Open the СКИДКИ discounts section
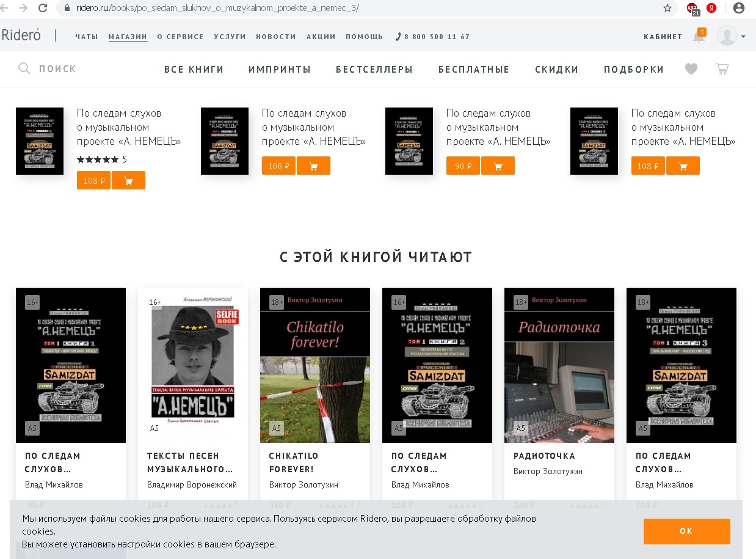Viewport: 756px width, 559px height. [557, 70]
